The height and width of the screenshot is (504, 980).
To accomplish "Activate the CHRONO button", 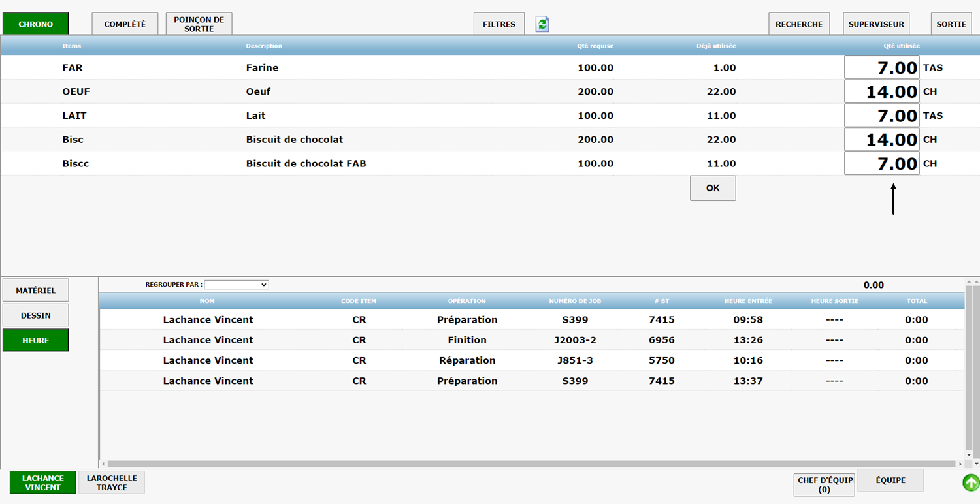I will click(36, 24).
